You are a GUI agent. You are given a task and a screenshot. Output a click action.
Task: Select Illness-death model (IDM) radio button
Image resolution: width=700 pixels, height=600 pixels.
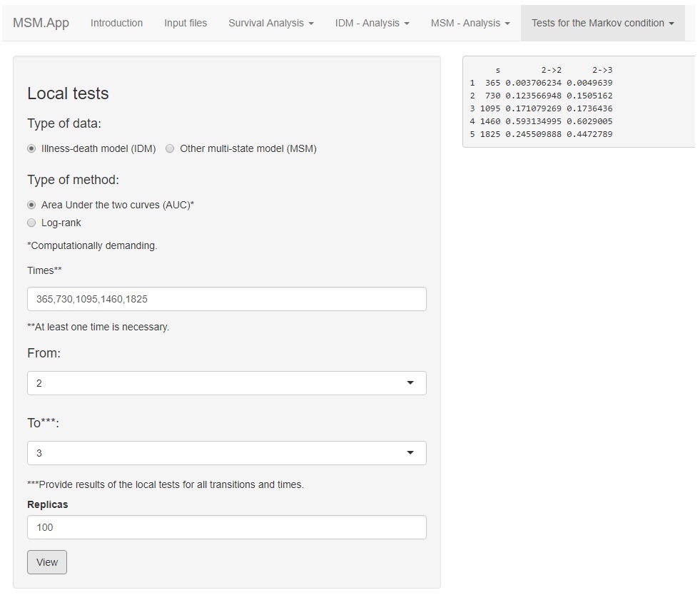click(31, 149)
